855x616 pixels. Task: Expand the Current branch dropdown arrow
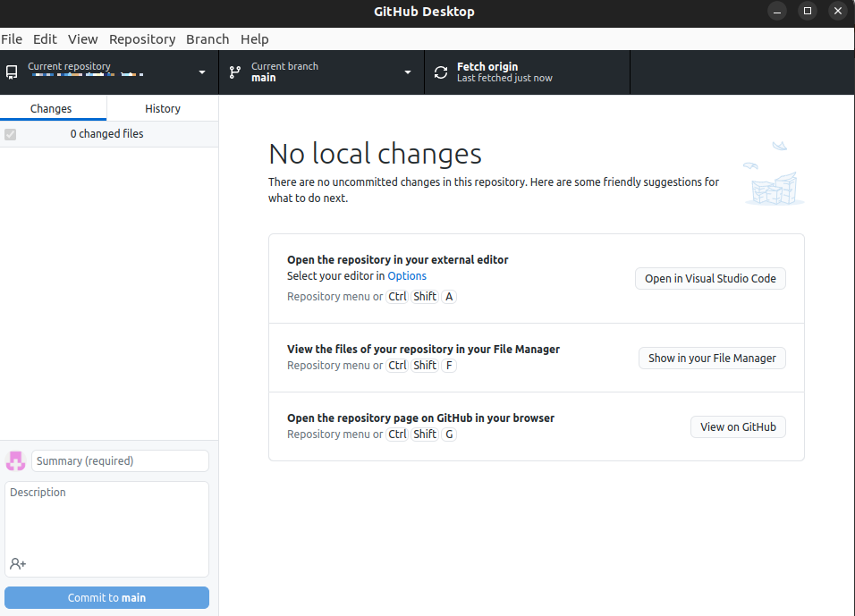[407, 72]
